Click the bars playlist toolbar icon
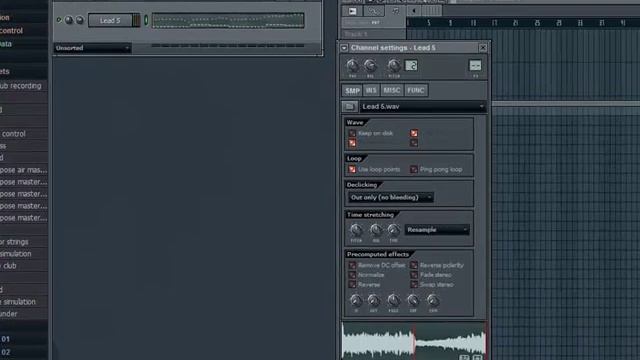 [x=432, y=11]
